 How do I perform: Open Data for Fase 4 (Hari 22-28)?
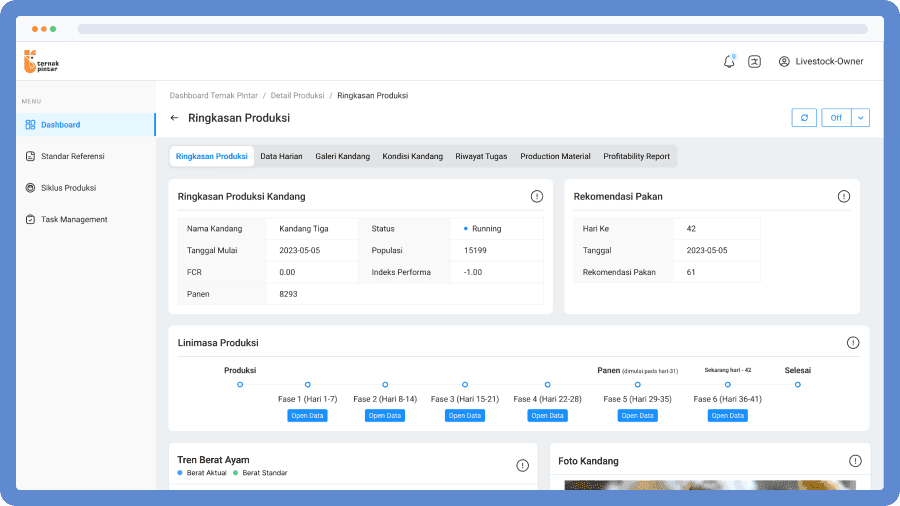[548, 415]
